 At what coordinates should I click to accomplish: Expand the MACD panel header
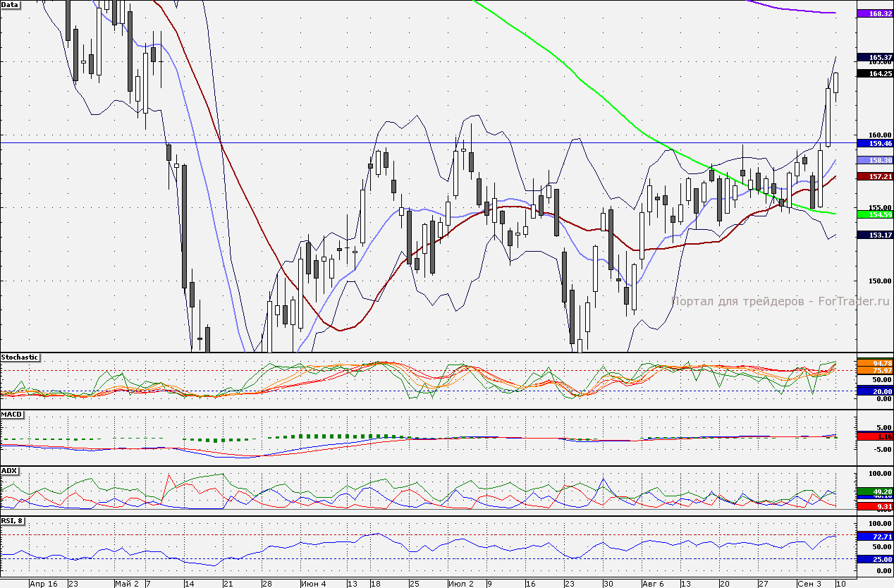click(x=11, y=414)
